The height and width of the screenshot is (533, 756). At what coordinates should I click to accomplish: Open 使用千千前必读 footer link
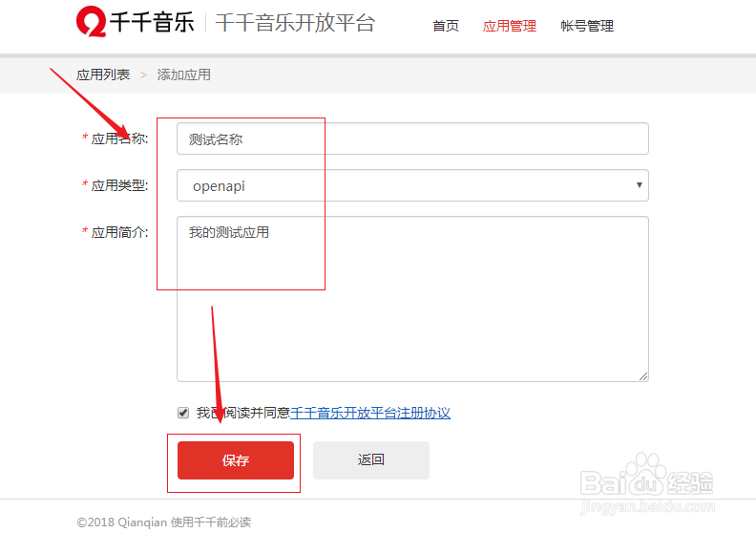(x=211, y=522)
